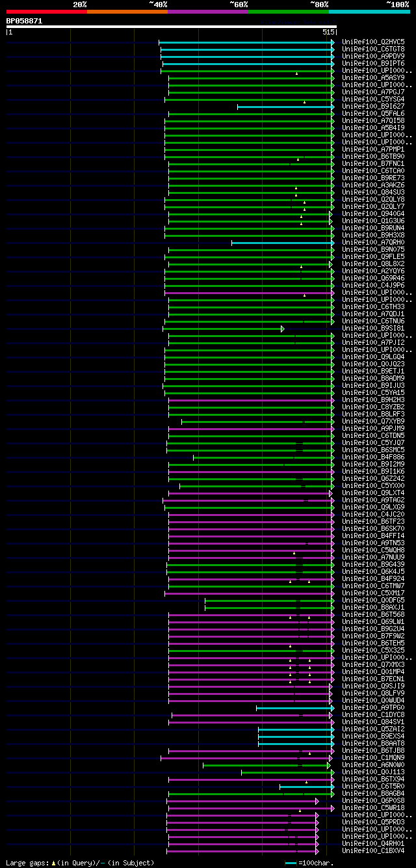
Task: Open hit UniRef100_B9IPT6
Action: 373,63
